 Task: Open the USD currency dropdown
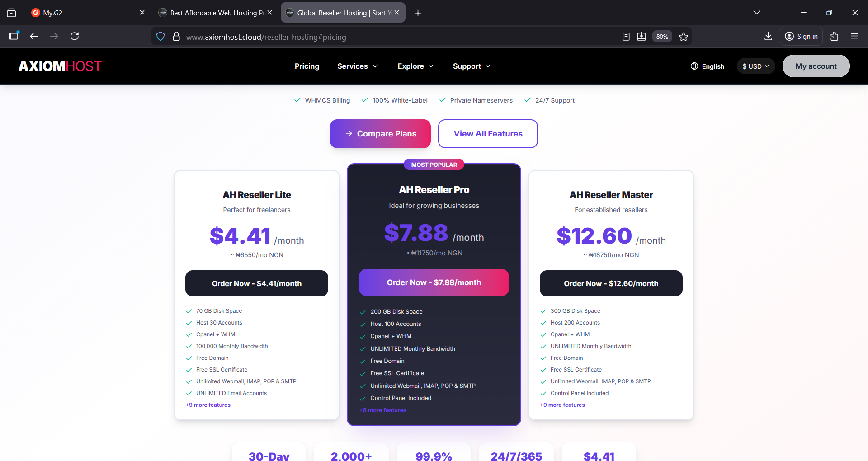pyautogui.click(x=756, y=66)
